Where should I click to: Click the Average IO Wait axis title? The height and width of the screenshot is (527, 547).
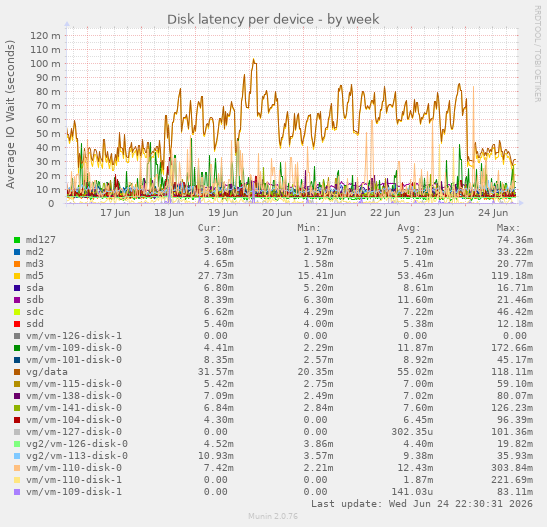(x=10, y=114)
